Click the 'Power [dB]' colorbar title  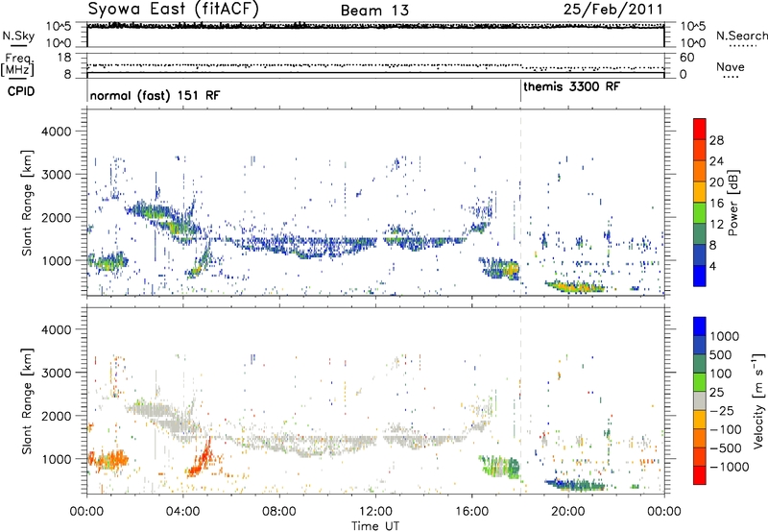(732, 203)
